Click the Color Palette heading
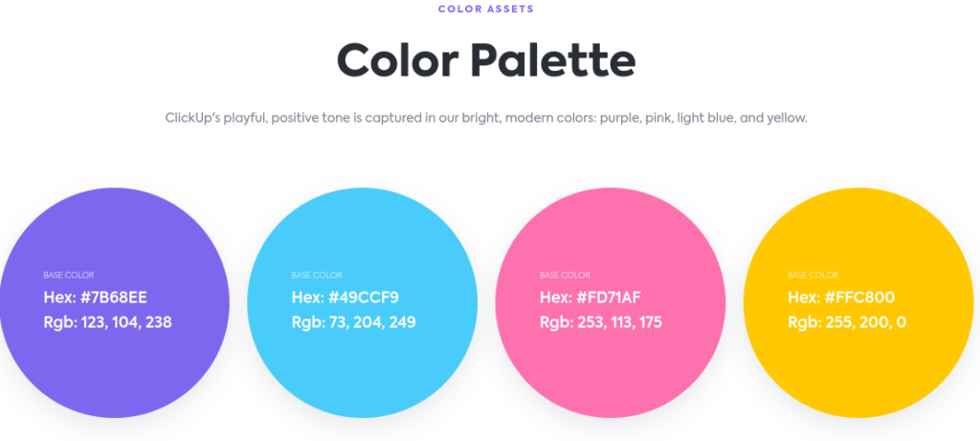 tap(486, 60)
